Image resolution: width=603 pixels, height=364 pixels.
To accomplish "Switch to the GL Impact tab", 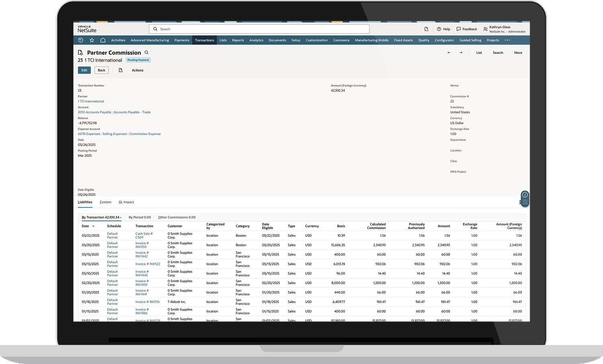I will (x=126, y=202).
